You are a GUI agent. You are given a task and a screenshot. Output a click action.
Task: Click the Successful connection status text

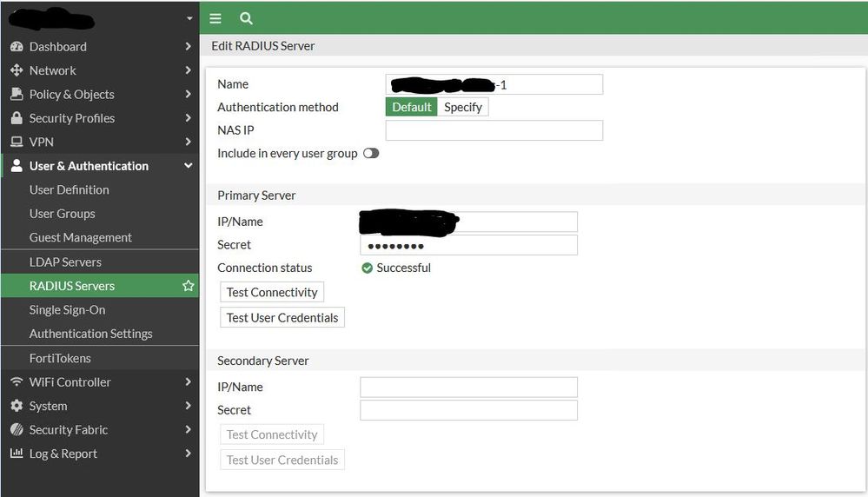coord(403,268)
